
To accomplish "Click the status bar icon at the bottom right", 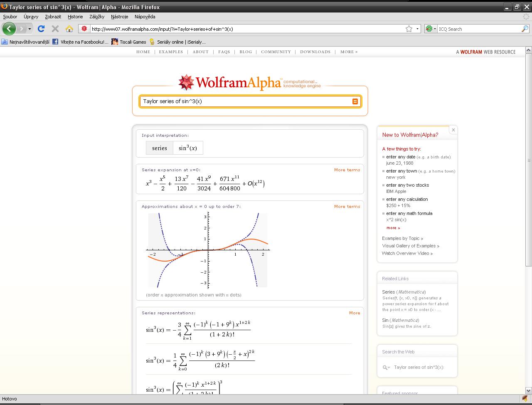I will (525, 399).
